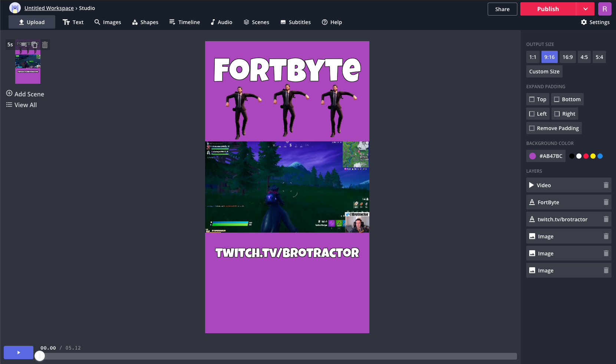Viewport: 616px width, 364px height.
Task: Set background to the yellow swatch
Action: (x=593, y=156)
